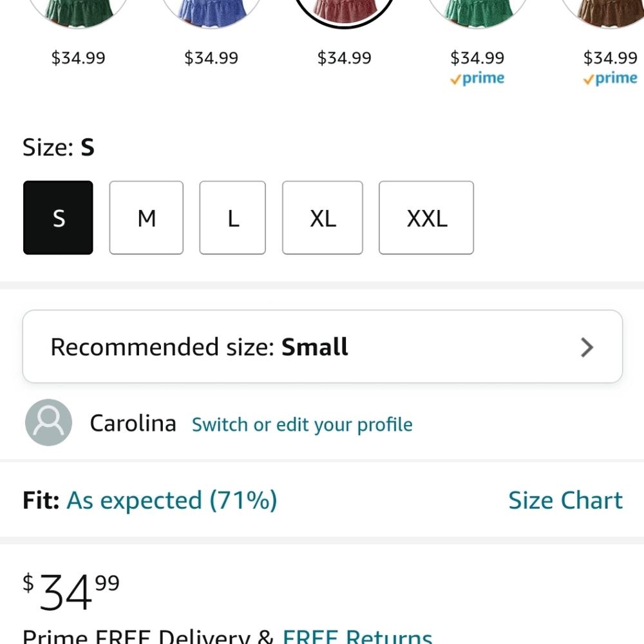Click the FREE Returns link
The width and height of the screenshot is (644, 644).
357,636
